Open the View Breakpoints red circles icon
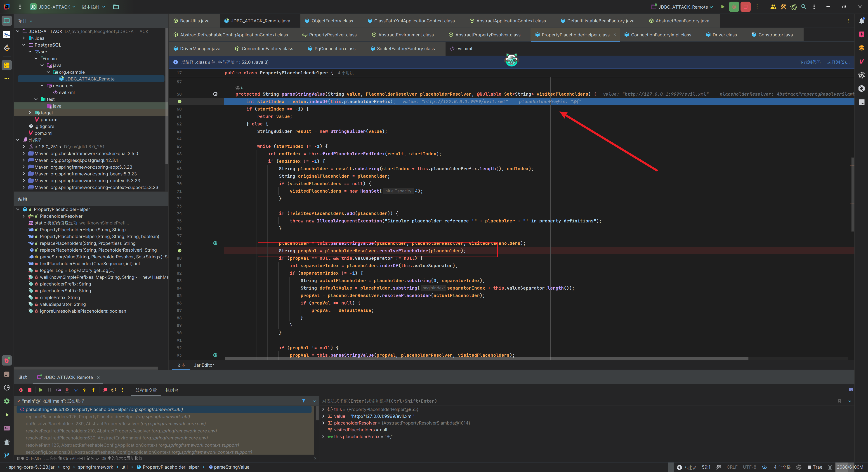Viewport: 868px width, 472px height. 105,390
